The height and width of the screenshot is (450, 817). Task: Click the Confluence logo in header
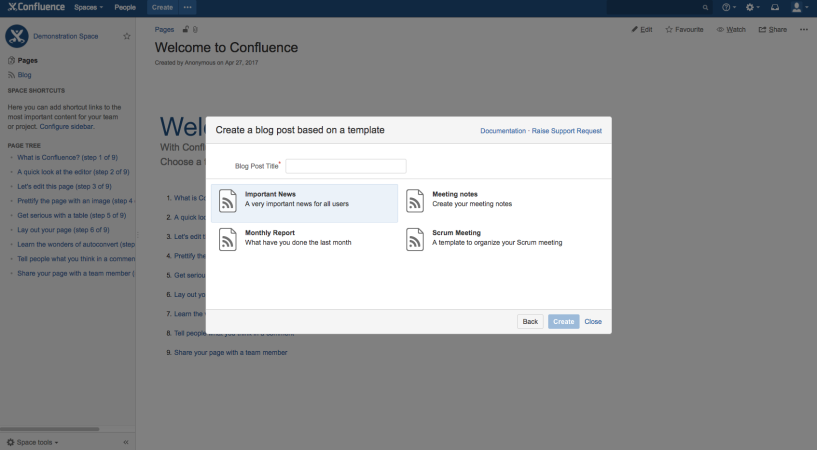(x=36, y=7)
